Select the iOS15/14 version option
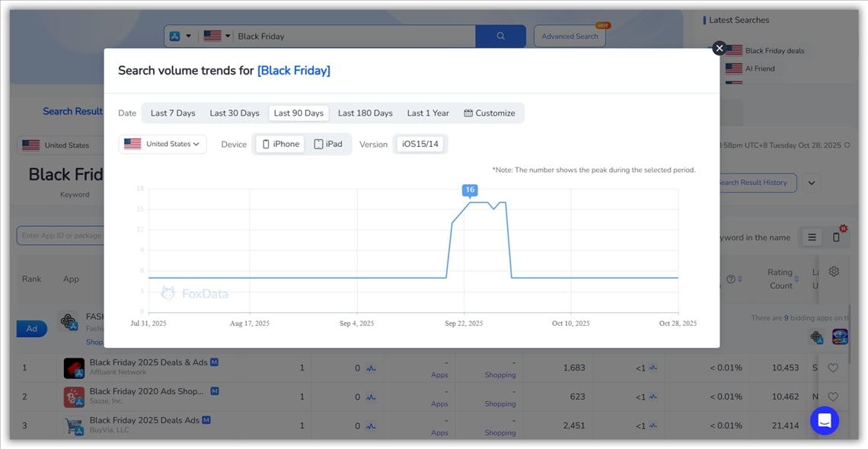Viewport: 868px width, 449px height. 420,144
